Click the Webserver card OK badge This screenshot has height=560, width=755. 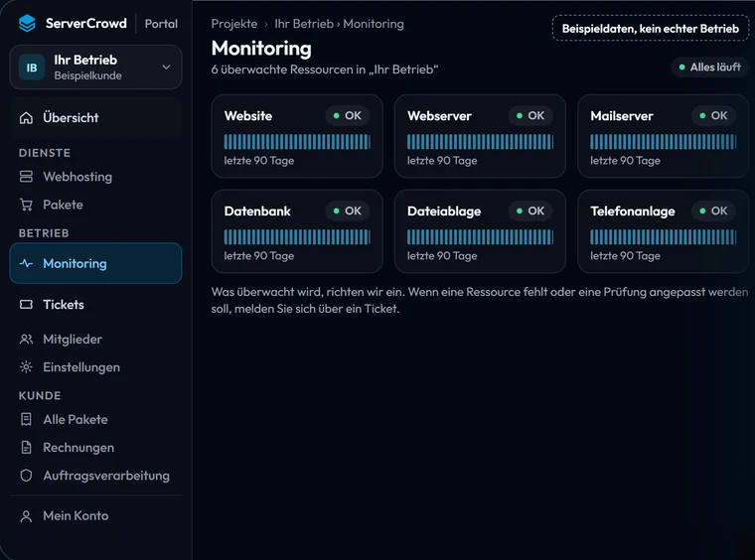coord(530,116)
